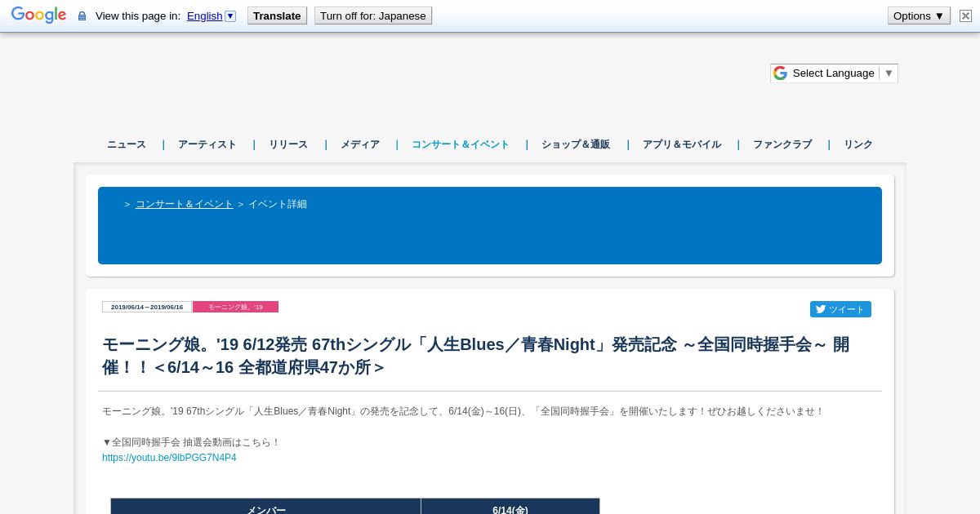Image resolution: width=980 pixels, height=514 pixels.
Task: Open the リンク menu item
Action: click(x=858, y=144)
